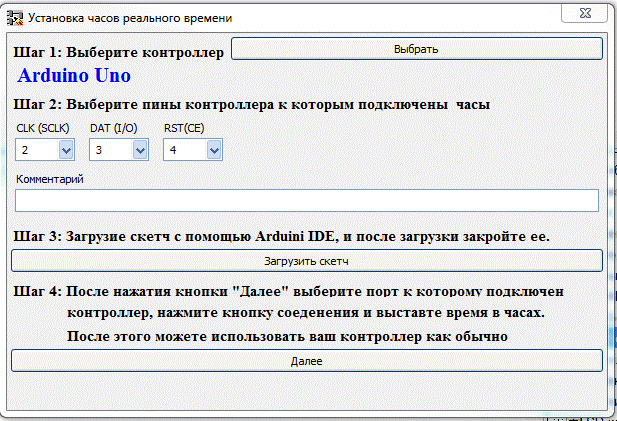
Task: Click the Загрузить скетч button
Action: (x=307, y=260)
